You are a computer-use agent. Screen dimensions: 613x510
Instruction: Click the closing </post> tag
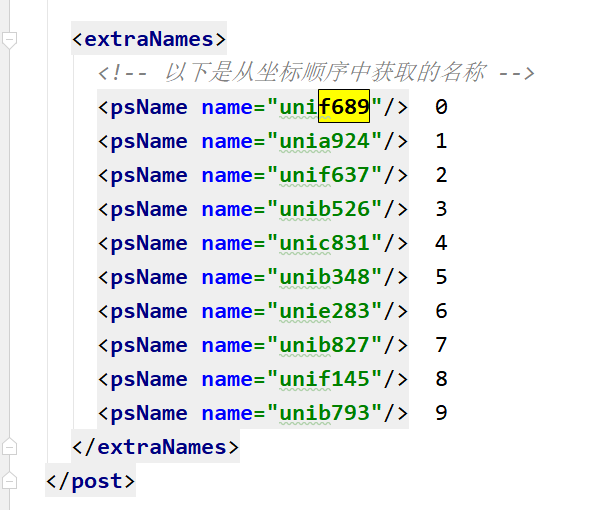click(90, 481)
